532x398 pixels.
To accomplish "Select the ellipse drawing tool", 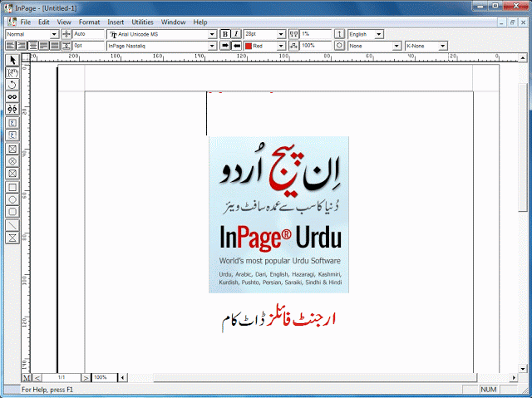I will tap(12, 199).
